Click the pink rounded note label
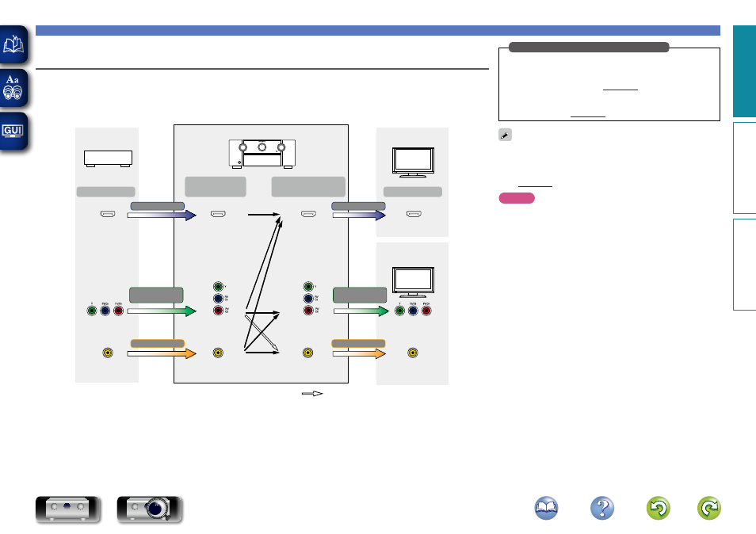This screenshot has height=534, width=756. [517, 198]
